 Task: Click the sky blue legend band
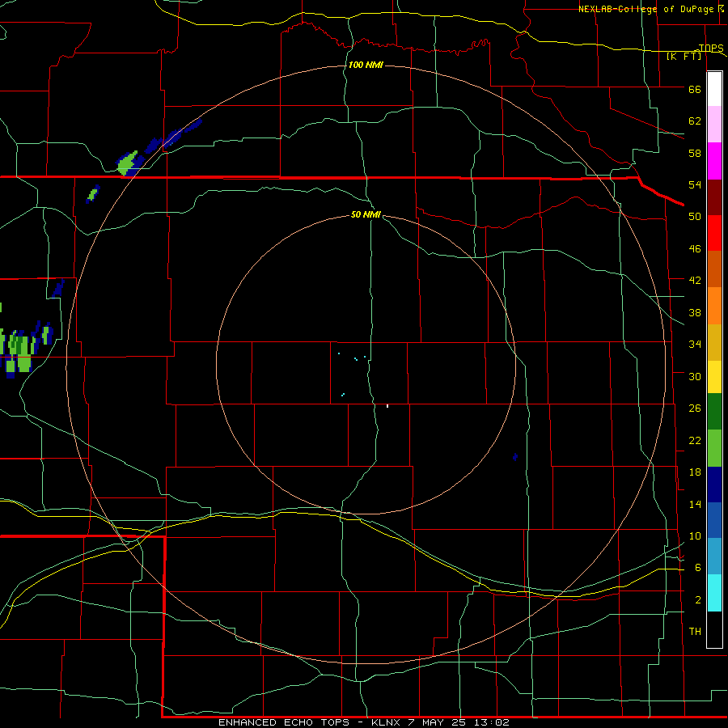coord(714,557)
